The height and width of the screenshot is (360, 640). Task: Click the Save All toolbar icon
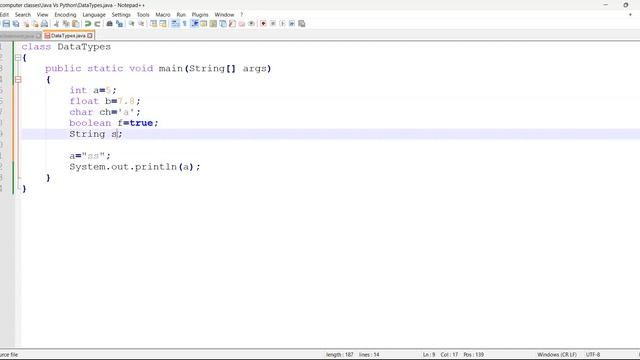[x=16, y=24]
